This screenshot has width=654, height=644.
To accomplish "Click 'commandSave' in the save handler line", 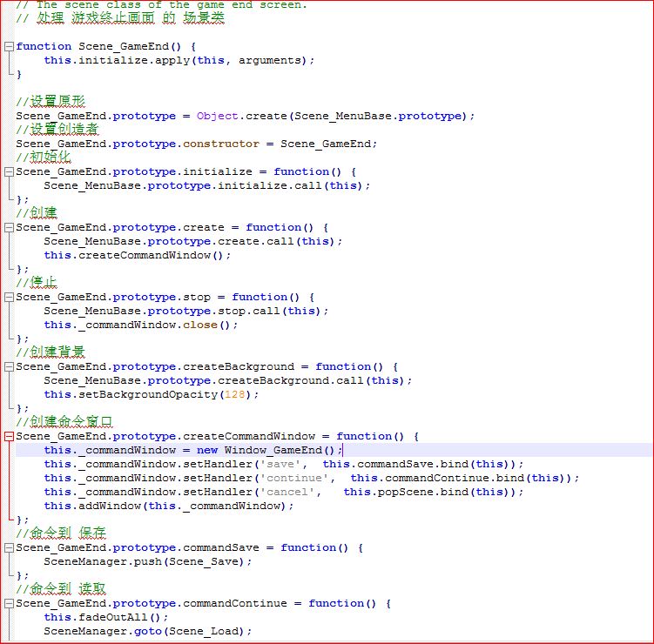I will [x=395, y=464].
